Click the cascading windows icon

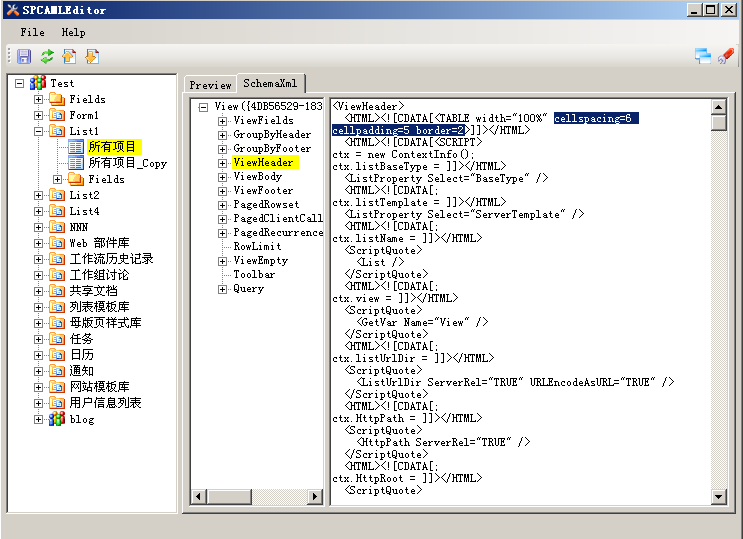coord(703,57)
